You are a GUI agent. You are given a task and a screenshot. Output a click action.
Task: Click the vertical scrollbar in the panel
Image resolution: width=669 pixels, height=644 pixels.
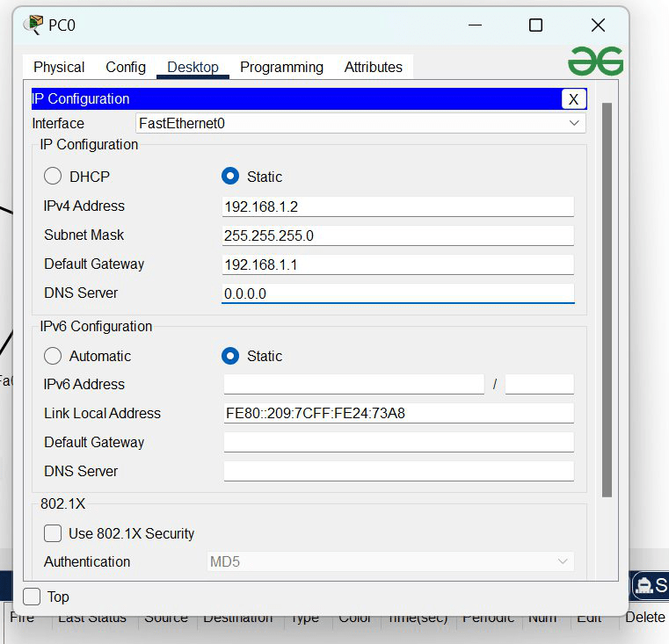607,300
